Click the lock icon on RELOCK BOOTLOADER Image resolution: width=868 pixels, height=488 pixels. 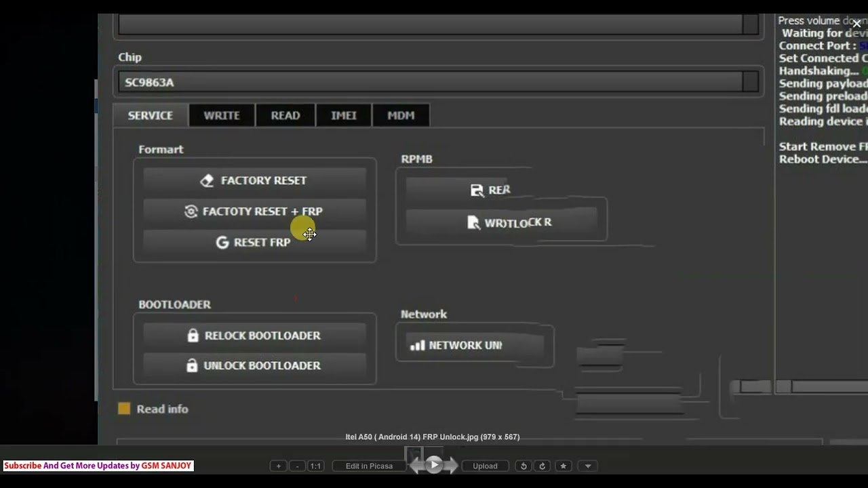(193, 335)
